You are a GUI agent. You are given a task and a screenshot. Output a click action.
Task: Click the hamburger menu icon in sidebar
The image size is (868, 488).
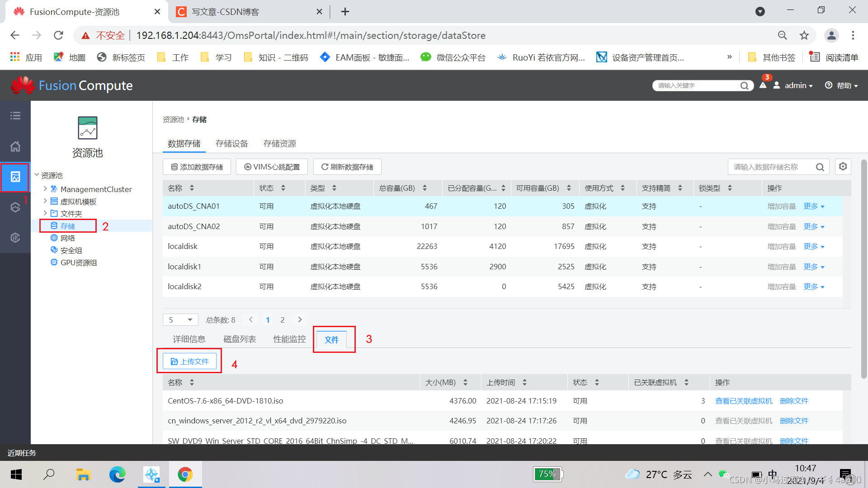(x=15, y=116)
